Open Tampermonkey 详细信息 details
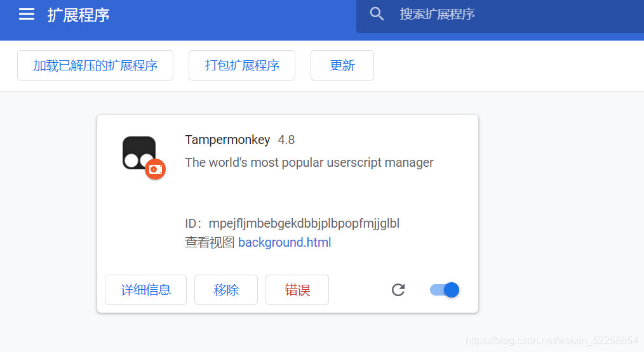The width and height of the screenshot is (644, 352). pos(146,290)
